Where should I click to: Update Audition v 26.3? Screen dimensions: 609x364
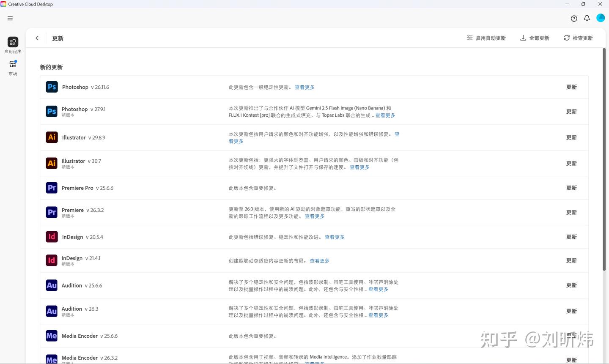point(571,311)
